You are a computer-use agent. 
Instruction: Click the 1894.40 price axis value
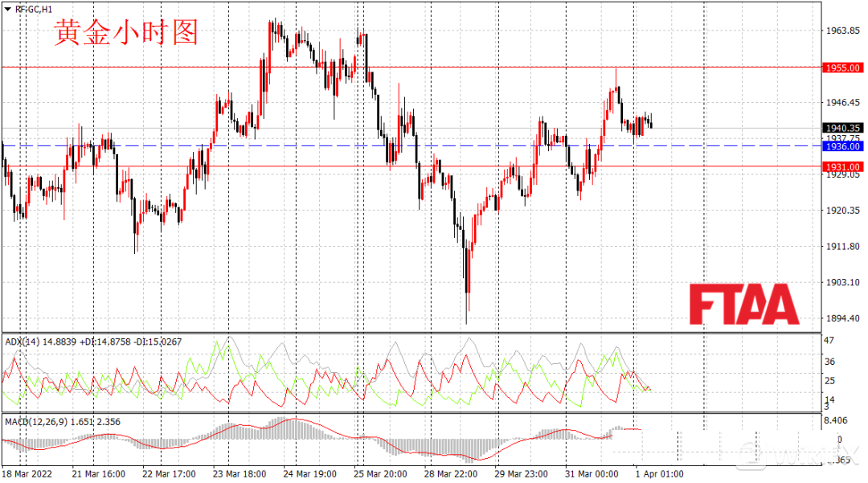pyautogui.click(x=843, y=318)
